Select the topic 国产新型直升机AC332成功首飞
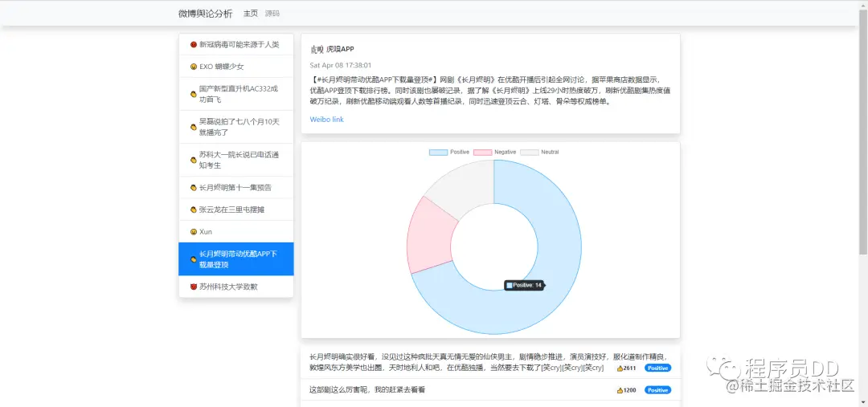868x407 pixels. (236, 94)
